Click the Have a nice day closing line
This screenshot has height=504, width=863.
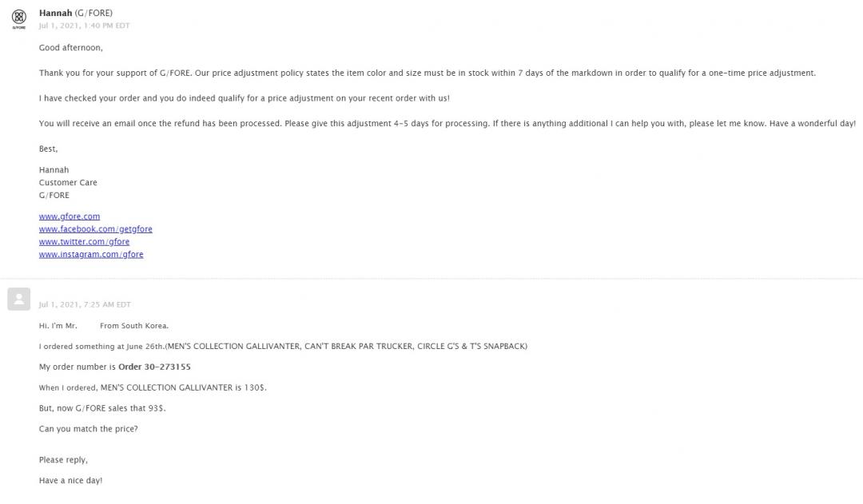click(70, 480)
